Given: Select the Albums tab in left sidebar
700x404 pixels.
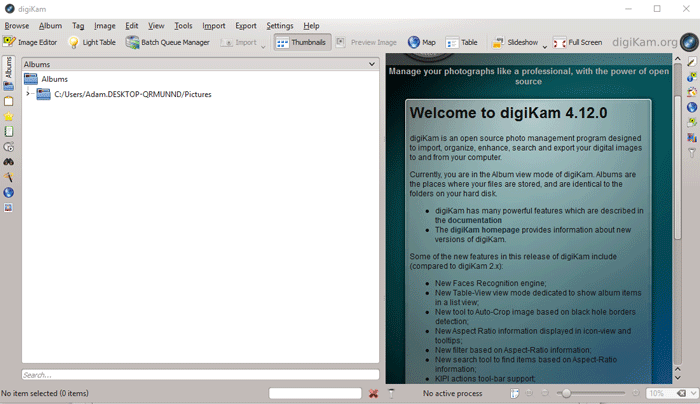Looking at the screenshot, I should point(8,74).
